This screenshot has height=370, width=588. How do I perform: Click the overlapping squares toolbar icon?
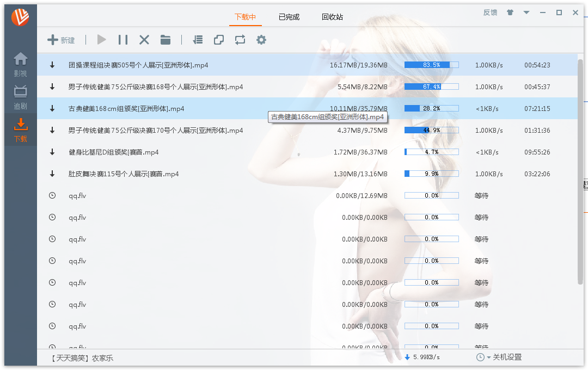pyautogui.click(x=219, y=40)
